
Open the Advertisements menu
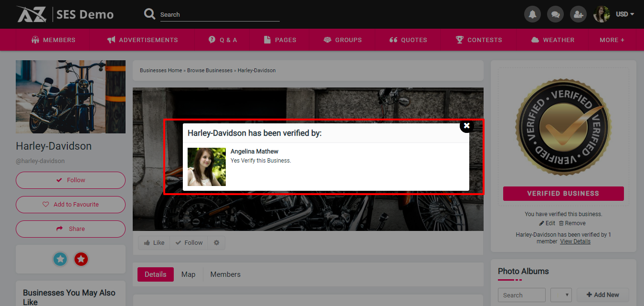tap(143, 40)
